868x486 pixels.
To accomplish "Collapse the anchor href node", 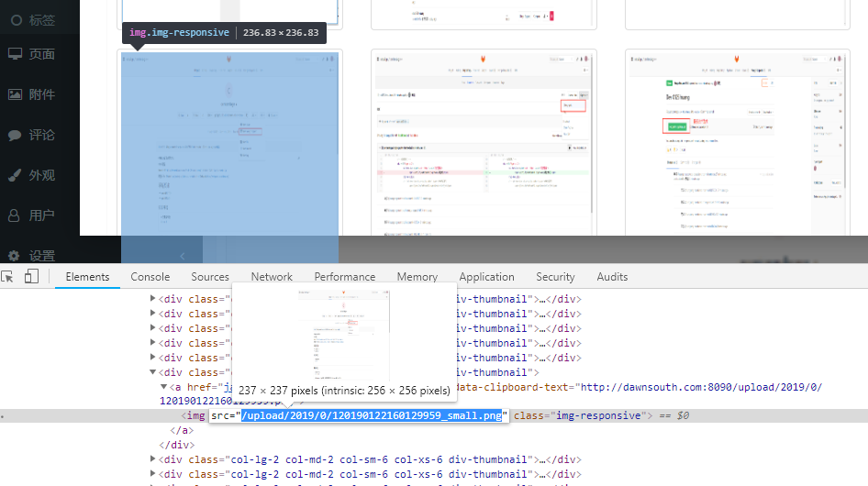I will click(164, 387).
